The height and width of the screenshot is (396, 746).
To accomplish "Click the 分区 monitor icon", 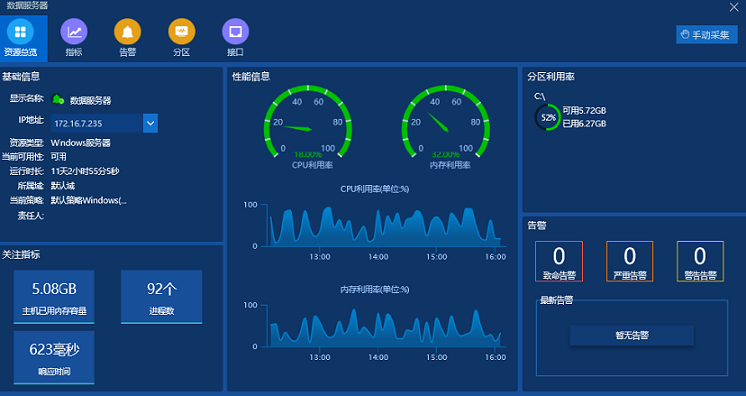I will 182,31.
